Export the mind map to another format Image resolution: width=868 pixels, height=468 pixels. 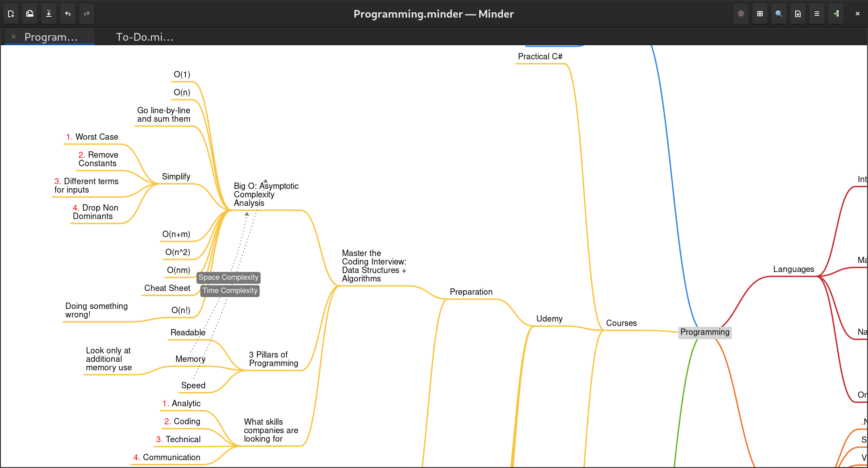click(x=797, y=13)
